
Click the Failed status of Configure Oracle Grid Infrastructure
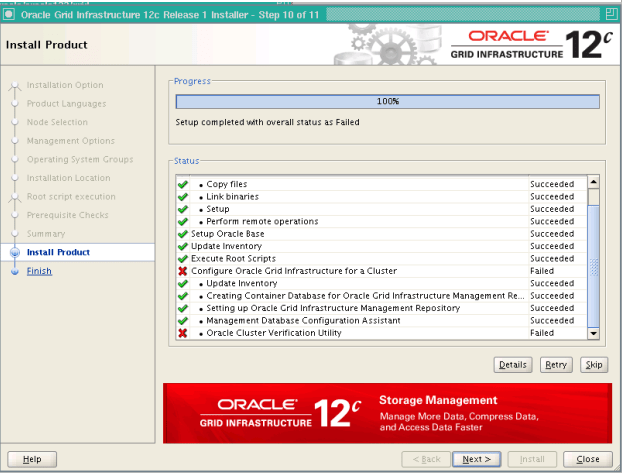(x=542, y=271)
